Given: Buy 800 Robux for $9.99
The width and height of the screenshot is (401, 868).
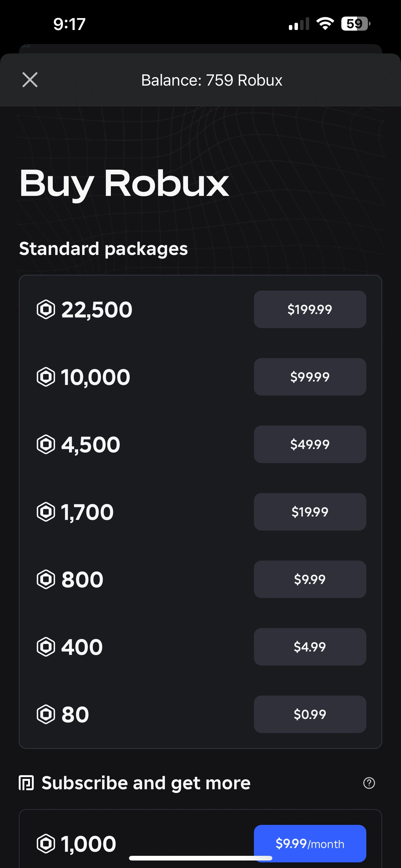Looking at the screenshot, I should click(309, 579).
